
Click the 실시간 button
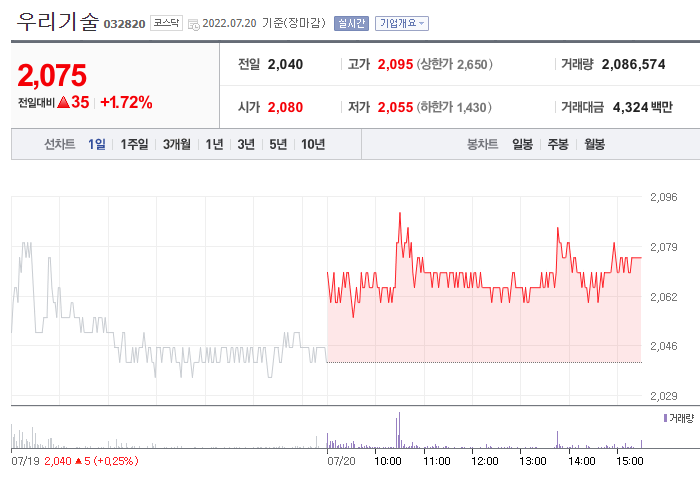351,23
